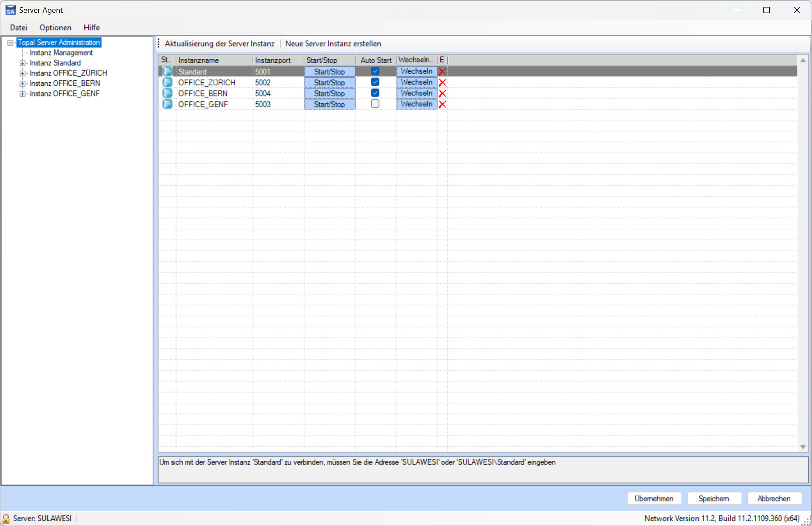Click the Speichern button
The width and height of the screenshot is (812, 526).
pyautogui.click(x=714, y=498)
